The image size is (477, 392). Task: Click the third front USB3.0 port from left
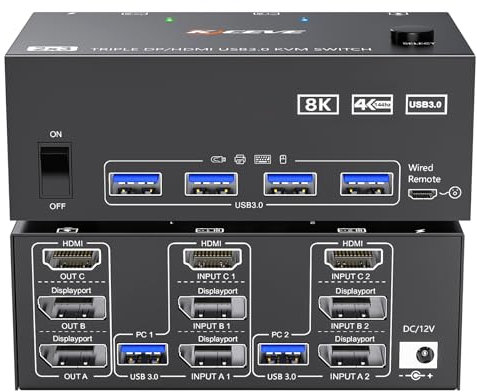[290, 184]
